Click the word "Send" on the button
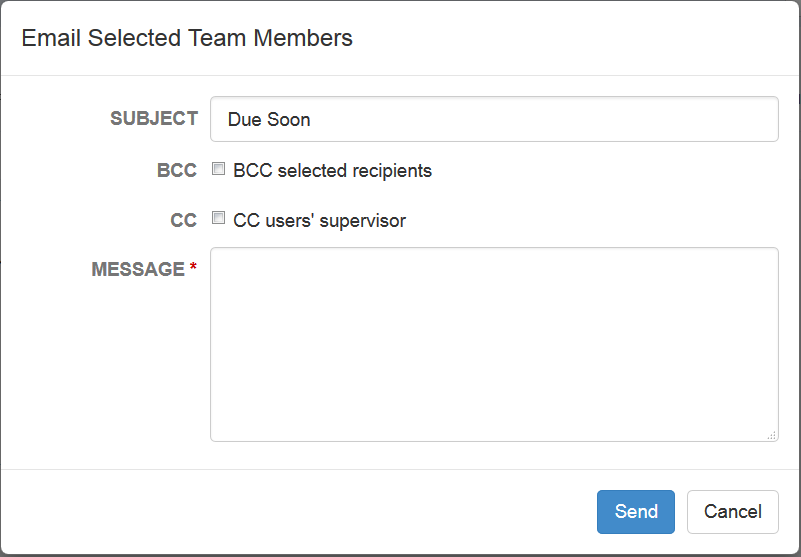This screenshot has width=801, height=557. (636, 512)
